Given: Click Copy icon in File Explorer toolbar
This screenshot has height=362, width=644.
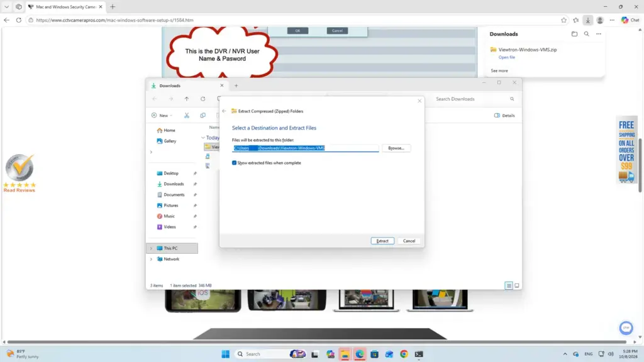Looking at the screenshot, I should tap(203, 116).
